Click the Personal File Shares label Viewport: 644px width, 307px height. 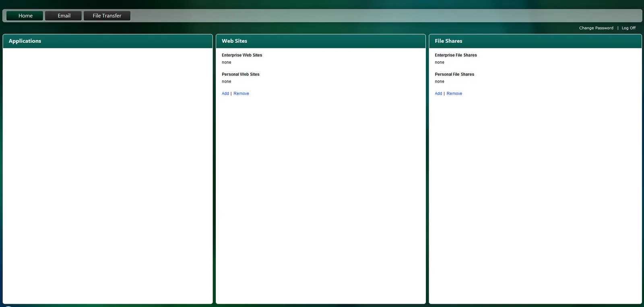pos(454,75)
